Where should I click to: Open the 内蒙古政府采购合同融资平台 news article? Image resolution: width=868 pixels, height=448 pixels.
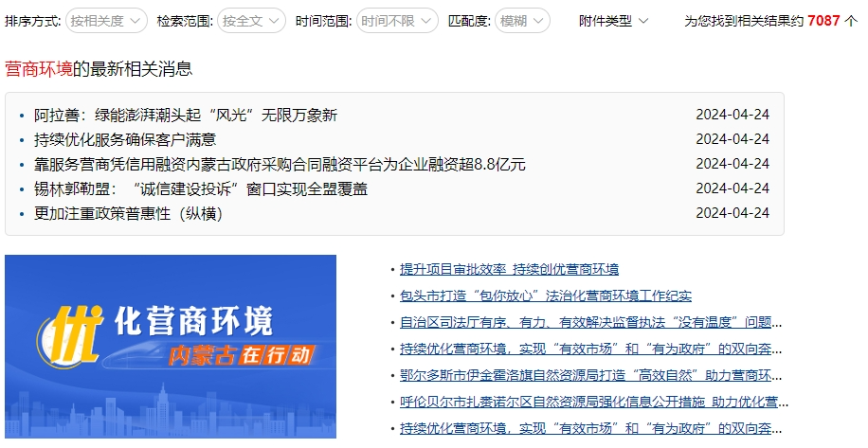click(280, 164)
